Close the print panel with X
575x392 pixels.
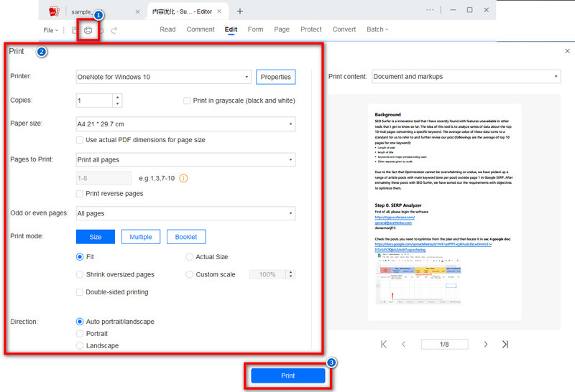567,51
